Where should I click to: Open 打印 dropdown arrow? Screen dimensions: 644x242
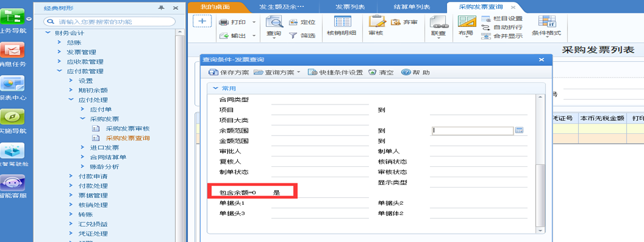click(254, 22)
